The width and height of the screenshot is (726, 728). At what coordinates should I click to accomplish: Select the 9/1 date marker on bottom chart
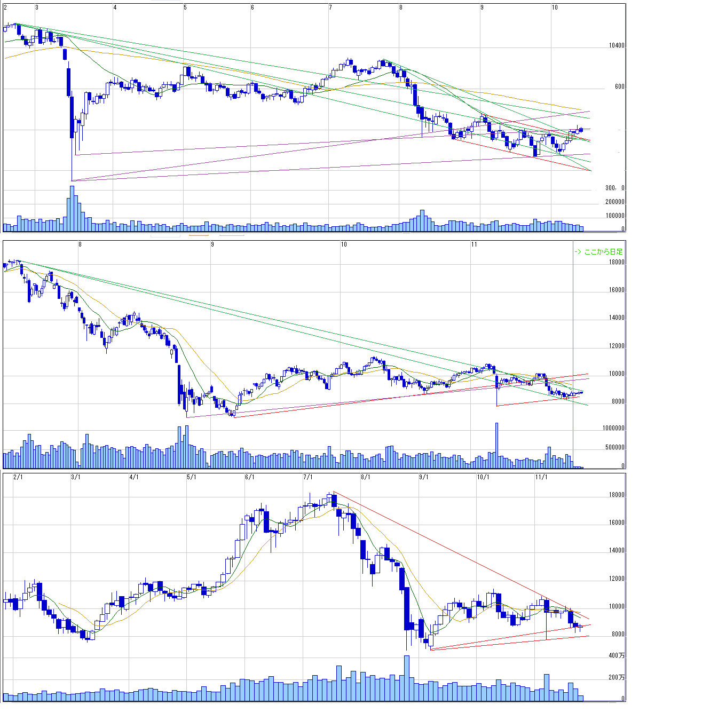tap(424, 477)
